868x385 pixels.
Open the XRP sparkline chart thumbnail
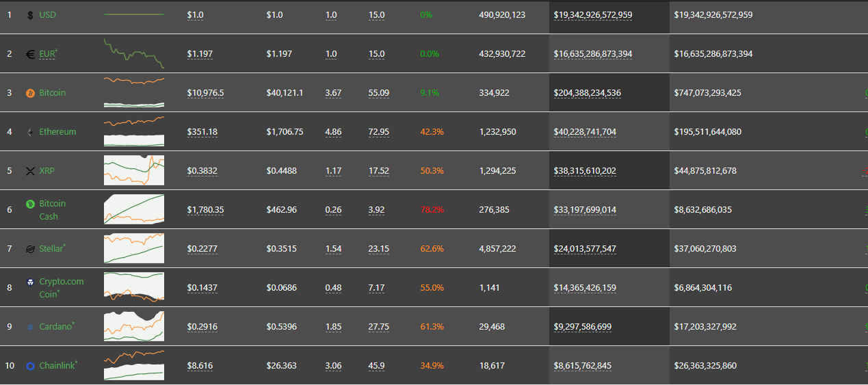[x=134, y=170]
